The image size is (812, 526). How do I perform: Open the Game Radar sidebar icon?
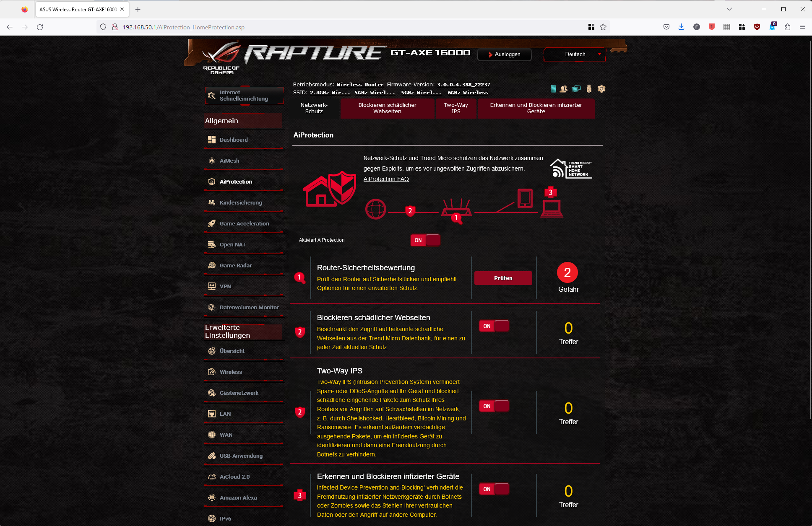(212, 265)
